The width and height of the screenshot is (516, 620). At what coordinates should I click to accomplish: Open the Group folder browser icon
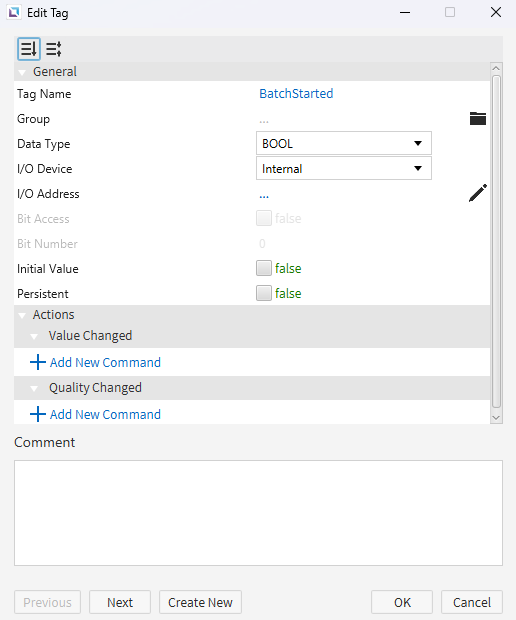point(478,119)
